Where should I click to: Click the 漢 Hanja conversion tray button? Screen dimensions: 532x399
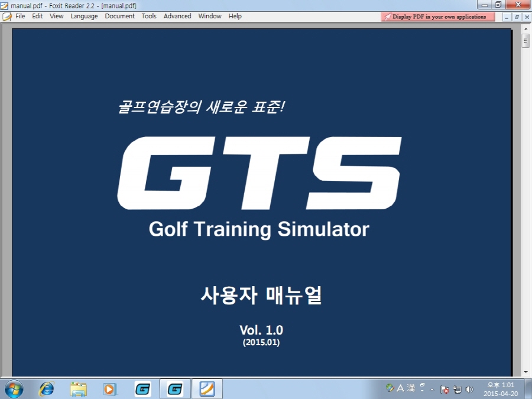(x=411, y=388)
